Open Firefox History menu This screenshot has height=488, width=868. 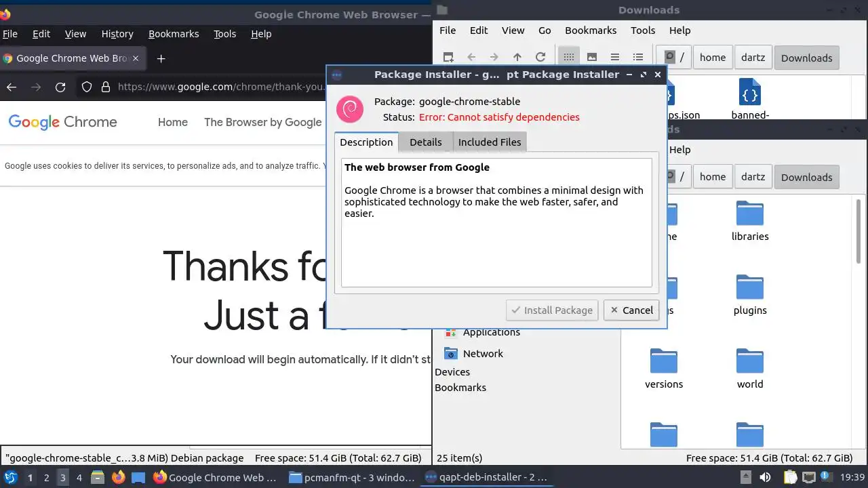(117, 34)
